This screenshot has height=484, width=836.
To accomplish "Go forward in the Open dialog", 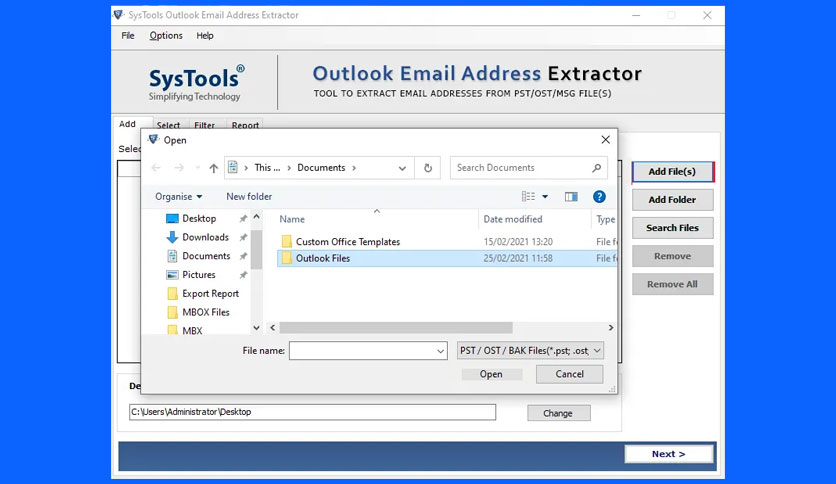I will pos(179,168).
